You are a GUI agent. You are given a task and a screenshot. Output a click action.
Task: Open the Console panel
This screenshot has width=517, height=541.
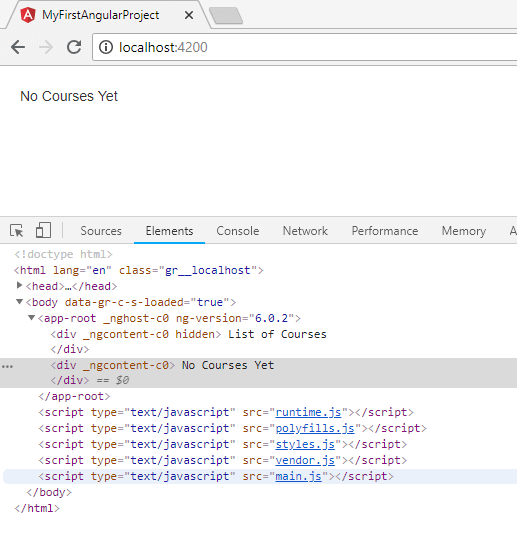point(237,231)
